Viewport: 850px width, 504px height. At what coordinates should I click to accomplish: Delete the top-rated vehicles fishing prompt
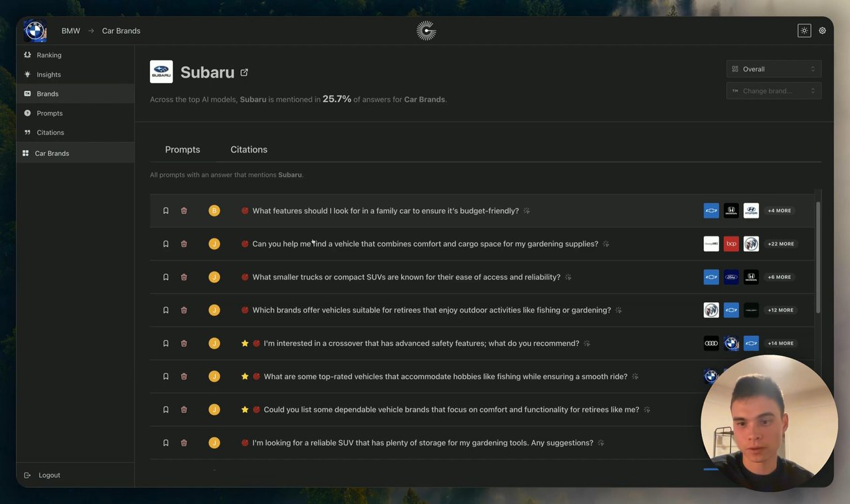(184, 377)
